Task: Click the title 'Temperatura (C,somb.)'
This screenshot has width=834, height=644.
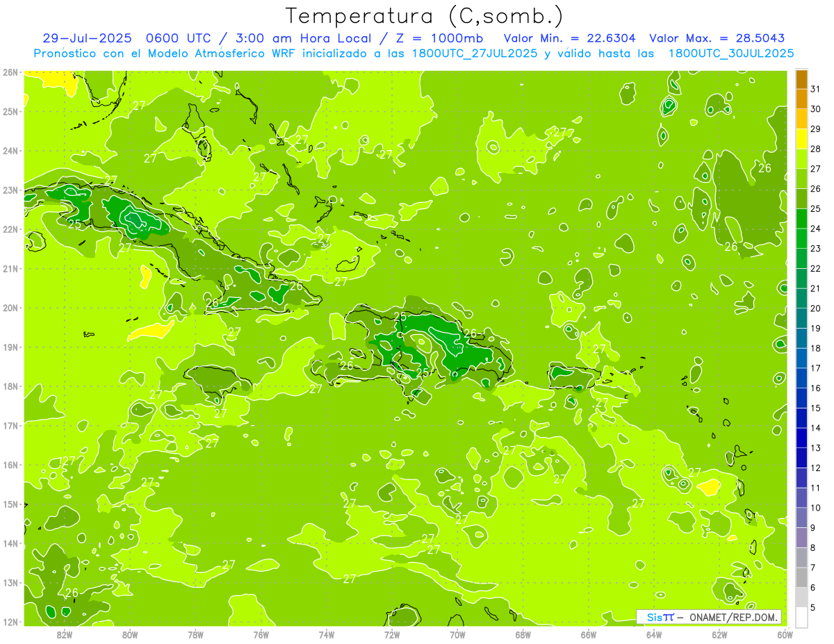Action: [x=424, y=16]
